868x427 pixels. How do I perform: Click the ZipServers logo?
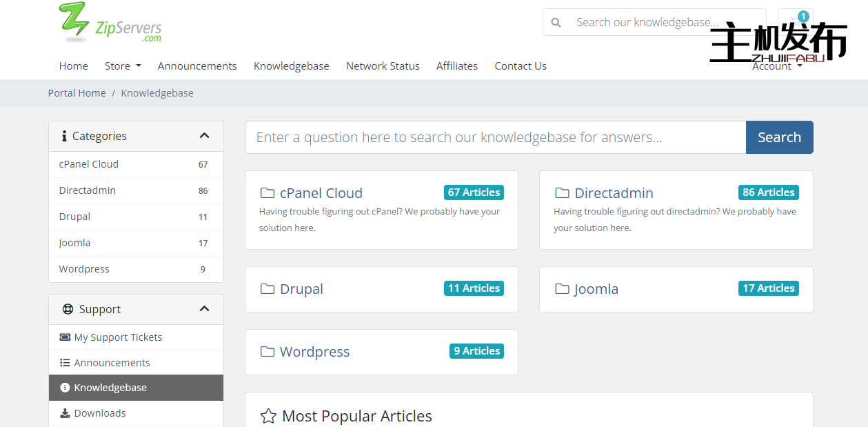pos(110,23)
